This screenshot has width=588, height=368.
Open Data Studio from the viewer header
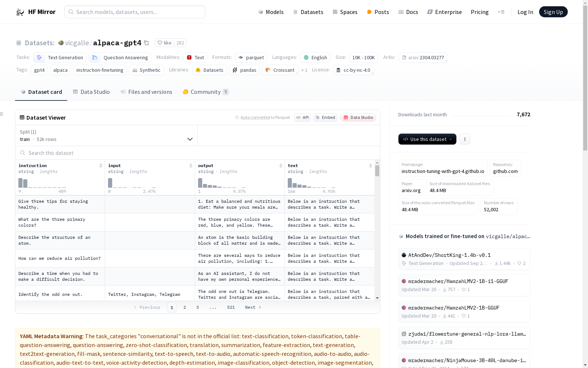[358, 117]
